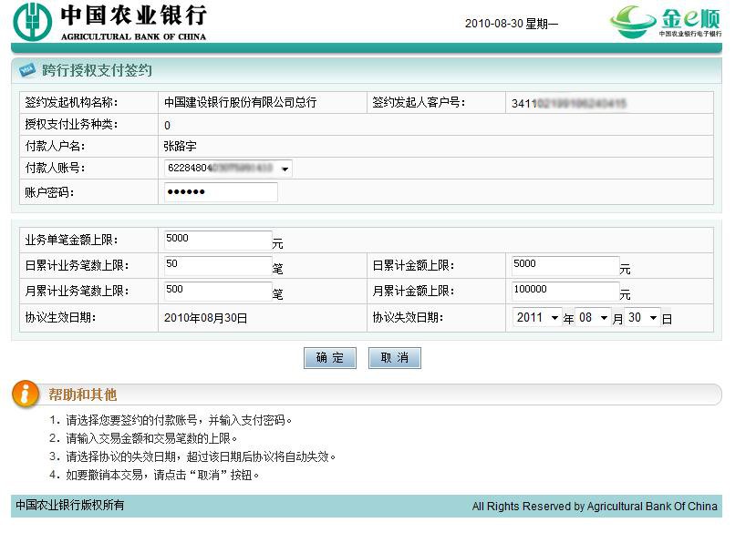Screen dimensions: 756x533
Task: Click the Agricultural Bank of China logo
Action: (x=110, y=22)
